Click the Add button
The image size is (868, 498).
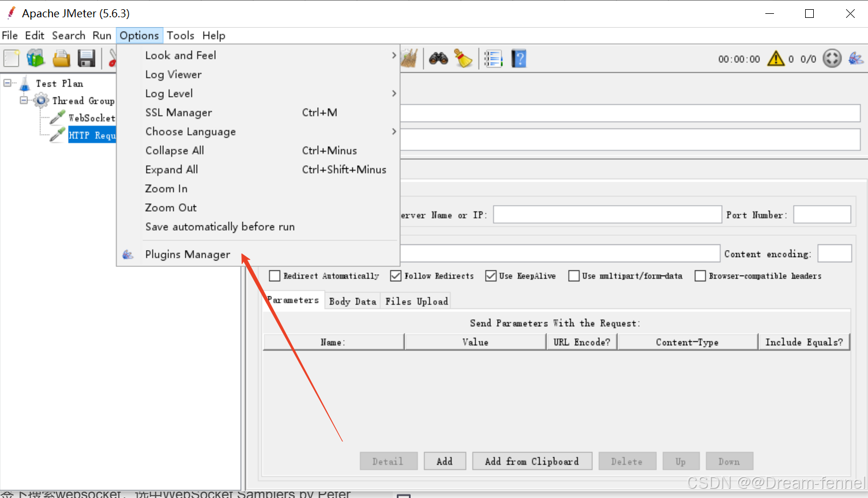pos(445,461)
